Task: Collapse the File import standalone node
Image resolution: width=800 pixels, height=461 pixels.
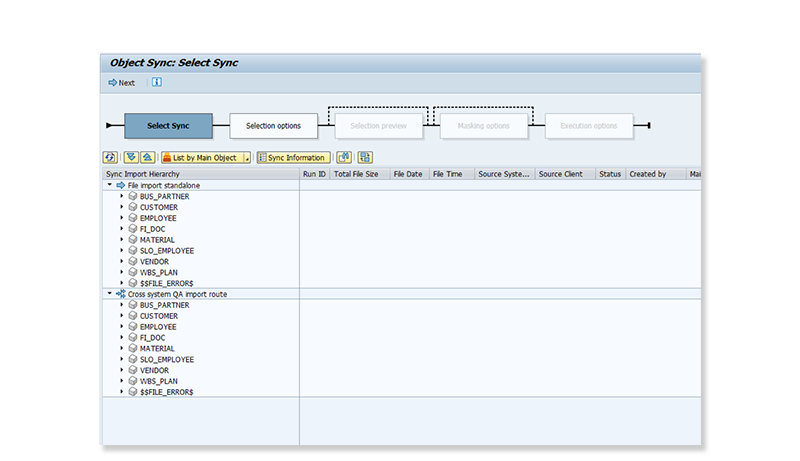Action: (109, 186)
